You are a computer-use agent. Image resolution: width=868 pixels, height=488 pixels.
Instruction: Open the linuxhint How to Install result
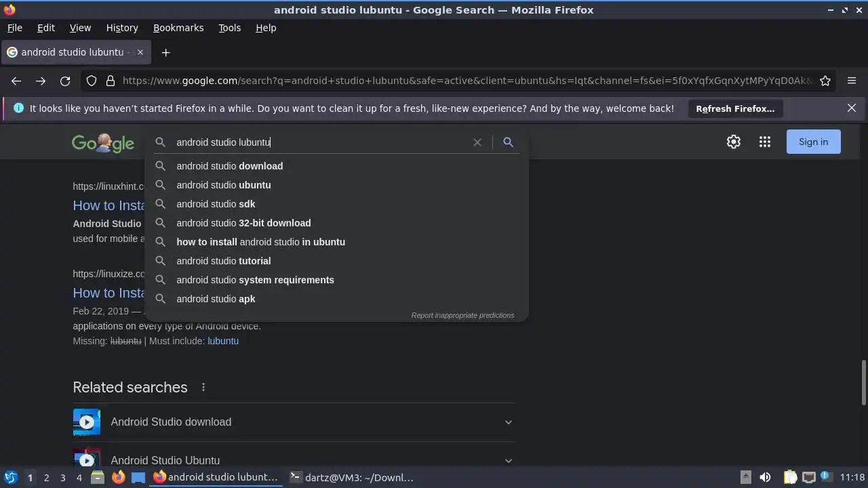[109, 205]
